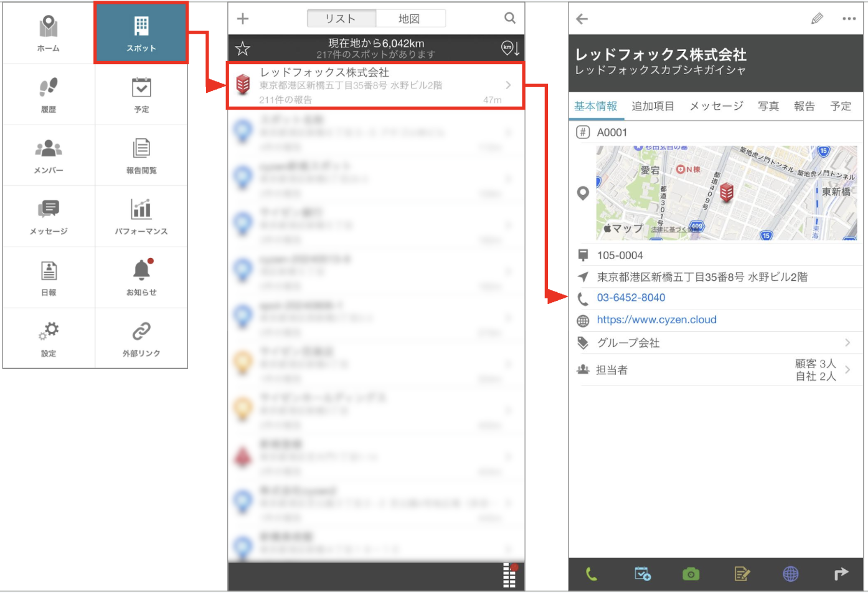Viewport: 868px width, 593px height.
Task: Tap the postal code 105-0004
Action: (x=620, y=255)
